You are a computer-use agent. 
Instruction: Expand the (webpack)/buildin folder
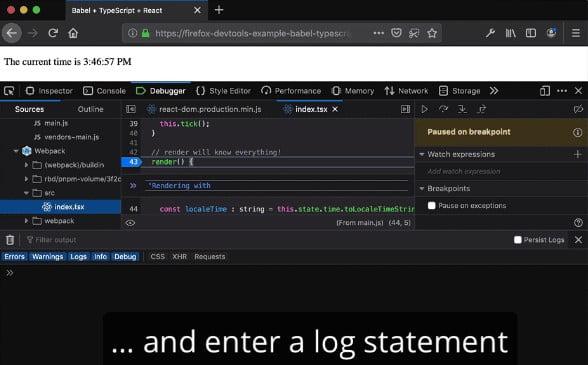coord(26,165)
